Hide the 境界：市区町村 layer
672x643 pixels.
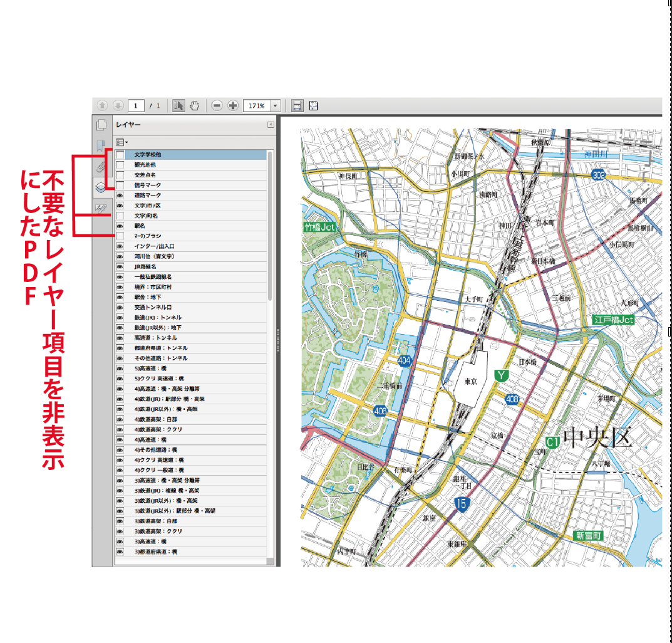pyautogui.click(x=120, y=287)
